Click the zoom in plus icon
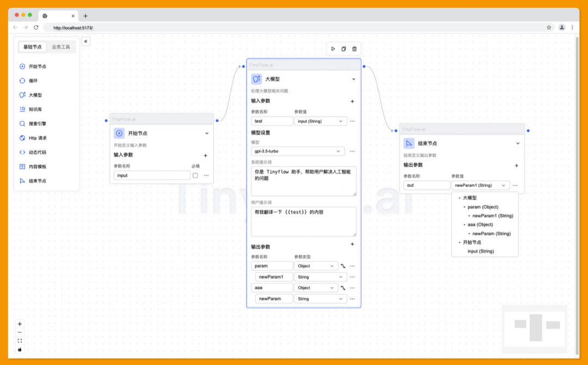The image size is (588, 365). [x=20, y=324]
